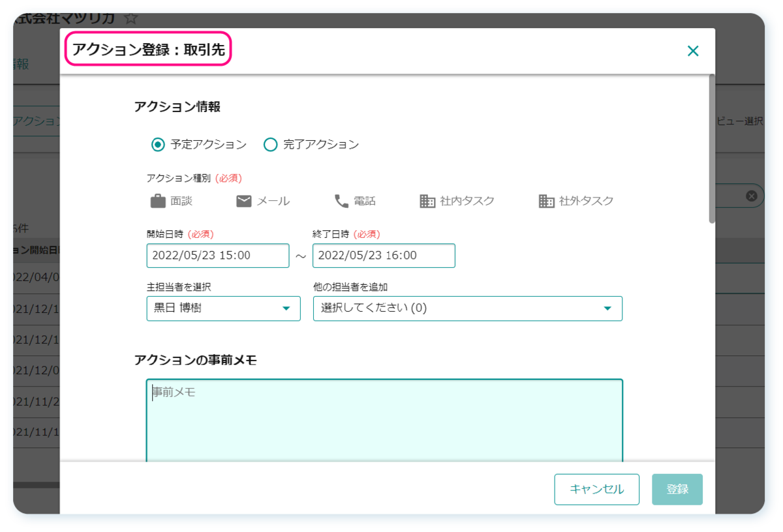Click the dialog's vertical scrollbar
Viewport: 783px width, 532px height.
[712, 150]
